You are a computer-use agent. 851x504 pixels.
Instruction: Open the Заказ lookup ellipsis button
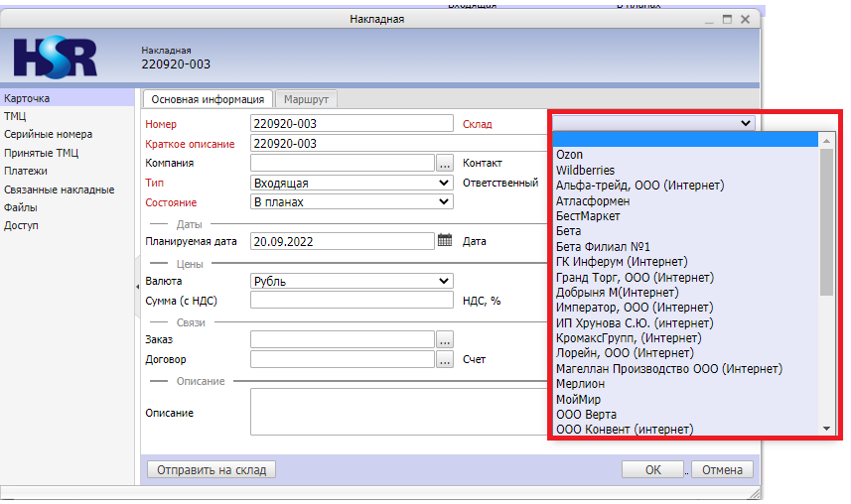point(445,339)
